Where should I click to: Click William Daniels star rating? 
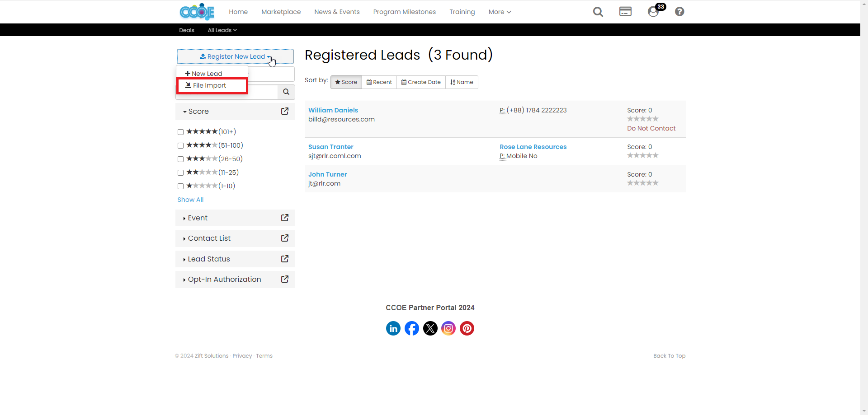point(643,119)
